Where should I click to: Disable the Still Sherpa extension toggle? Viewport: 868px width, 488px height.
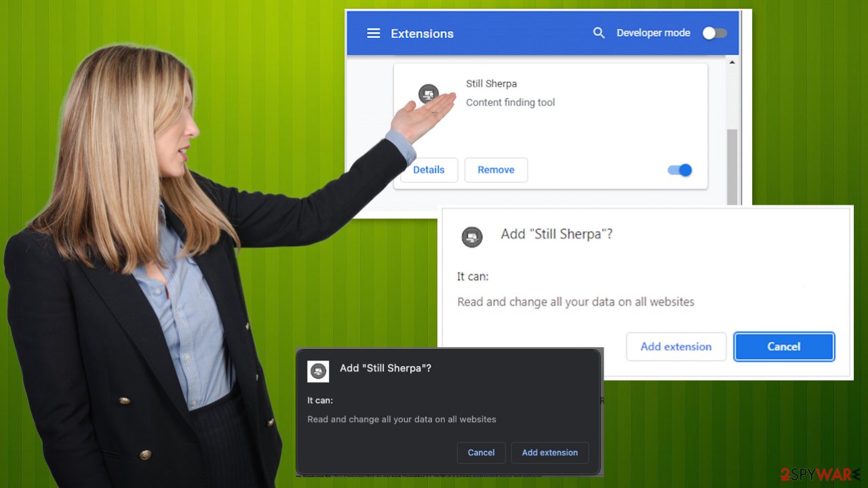click(x=679, y=170)
